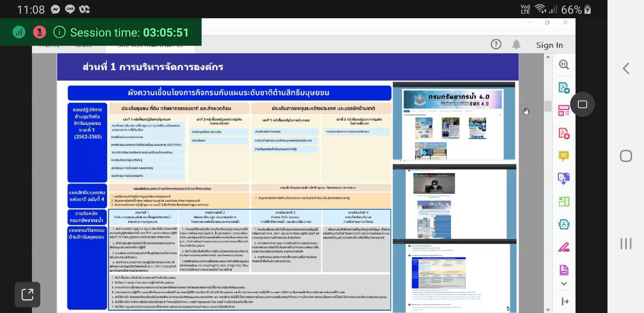
Task: Click the document scrollbar thumb
Action: [548, 106]
